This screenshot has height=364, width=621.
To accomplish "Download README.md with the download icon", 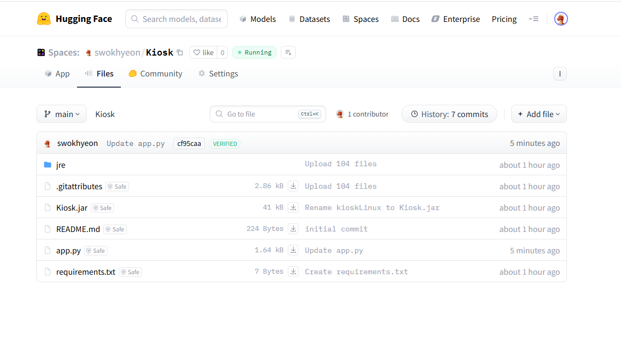I will 293,228.
